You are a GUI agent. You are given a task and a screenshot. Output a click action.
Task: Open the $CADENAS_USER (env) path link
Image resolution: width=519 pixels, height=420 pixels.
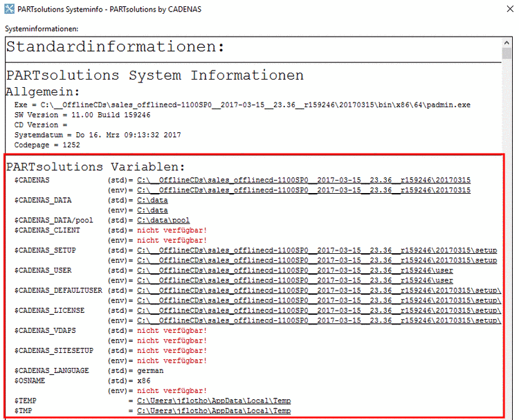pyautogui.click(x=295, y=281)
